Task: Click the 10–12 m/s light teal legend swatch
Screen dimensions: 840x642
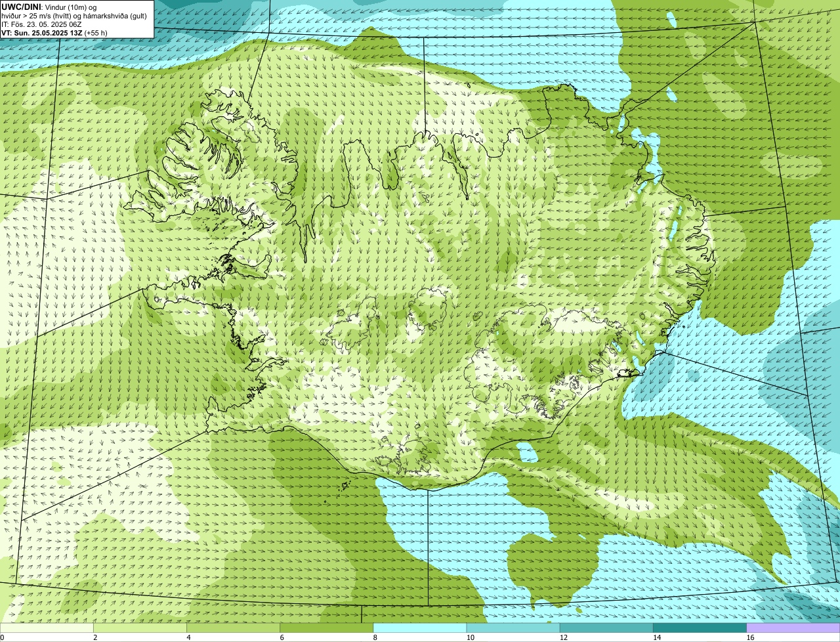Action: (x=513, y=628)
